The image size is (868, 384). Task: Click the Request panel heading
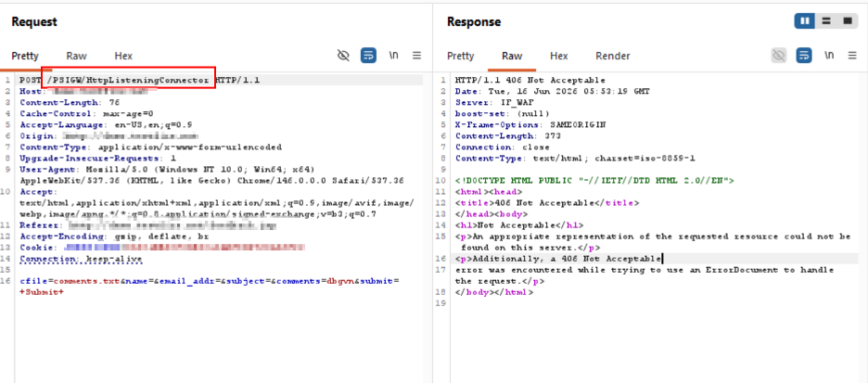tap(34, 21)
